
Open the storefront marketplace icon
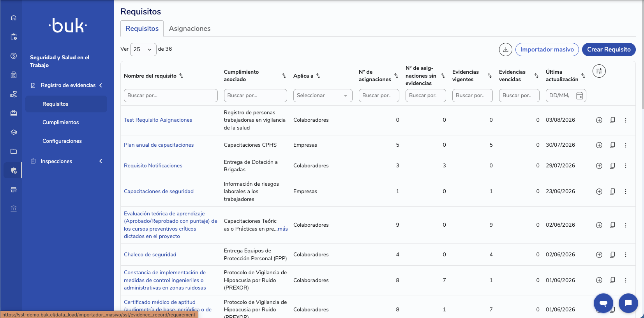coord(14,190)
